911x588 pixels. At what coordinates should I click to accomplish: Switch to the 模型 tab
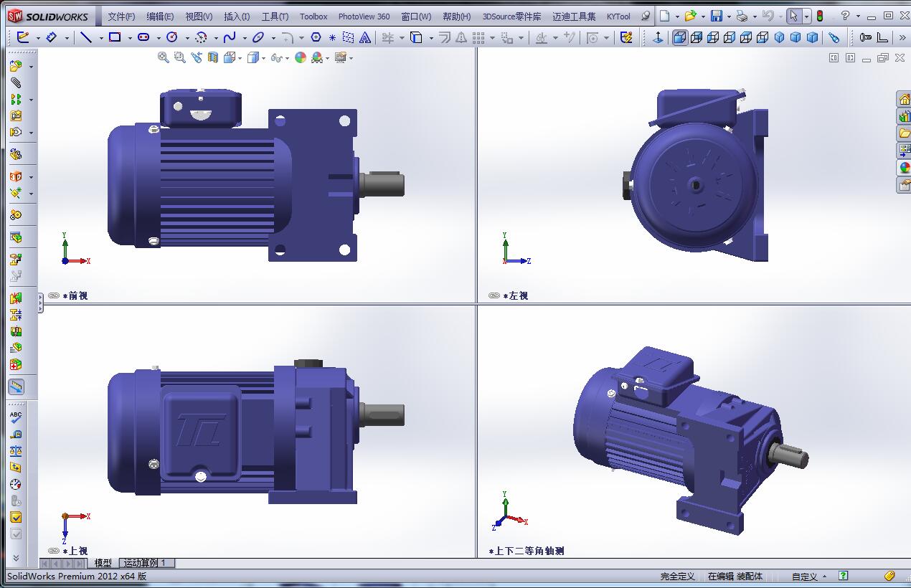click(x=103, y=563)
